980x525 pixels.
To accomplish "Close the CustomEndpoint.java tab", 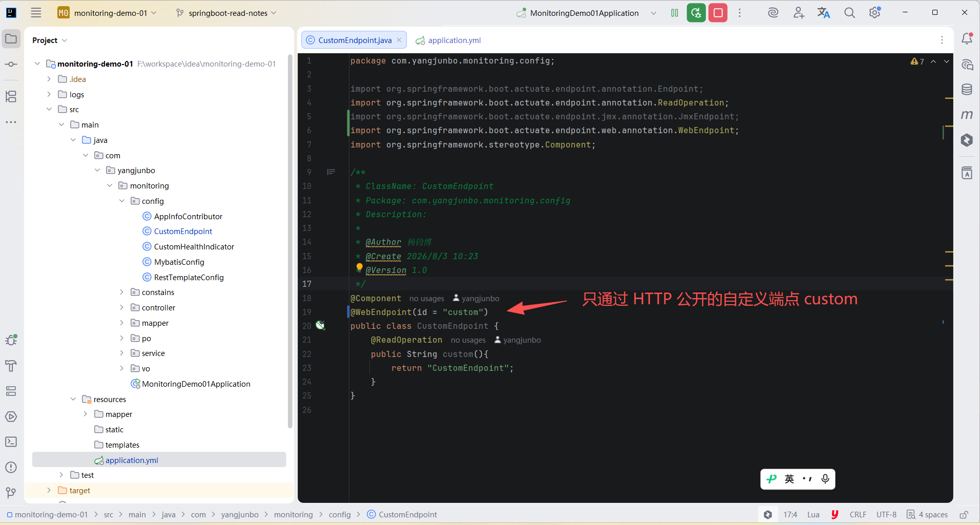I will [x=399, y=40].
